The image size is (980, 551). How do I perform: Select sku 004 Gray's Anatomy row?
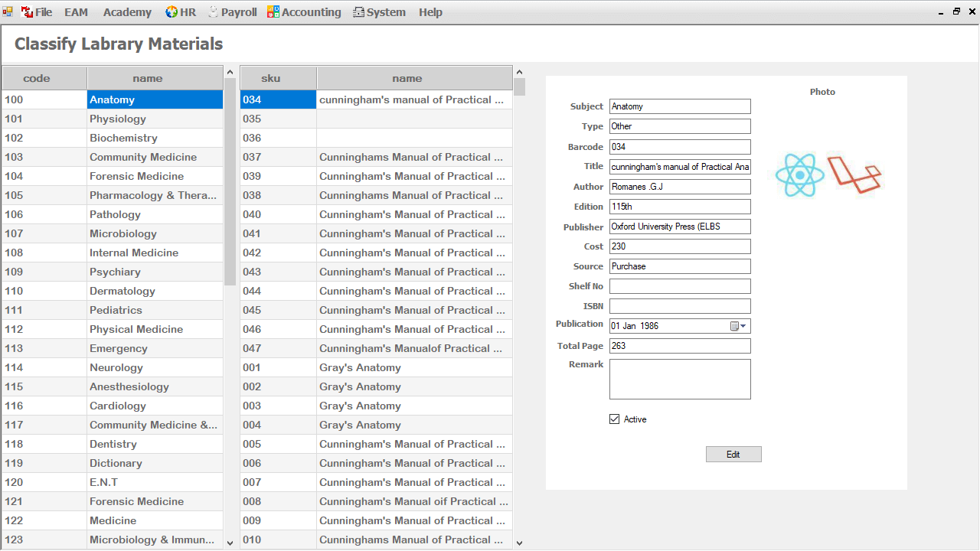click(x=376, y=425)
